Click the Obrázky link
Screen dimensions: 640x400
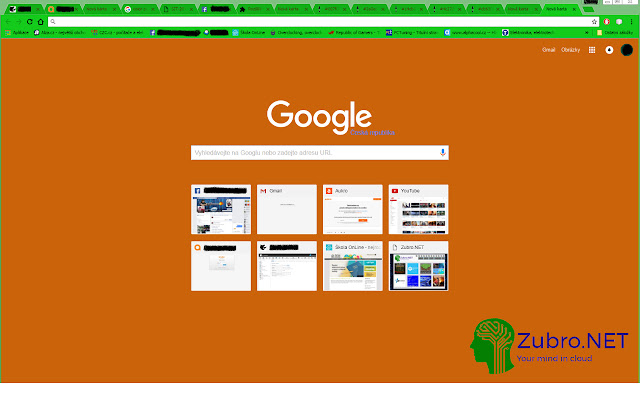[571, 50]
